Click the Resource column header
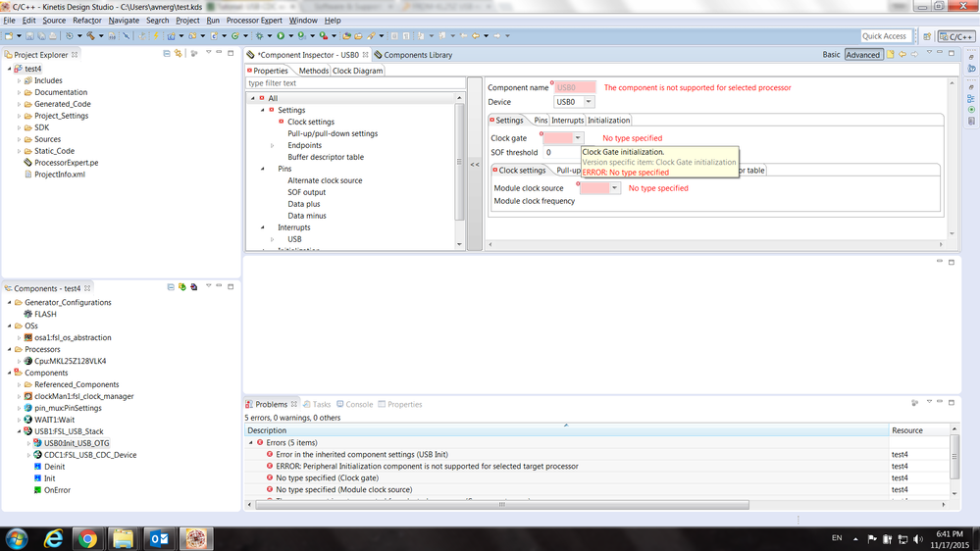Screen dimensions: 980x551 pyautogui.click(x=919, y=430)
